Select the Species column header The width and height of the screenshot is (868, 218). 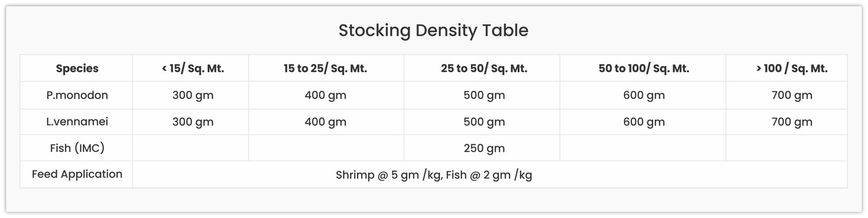77,68
